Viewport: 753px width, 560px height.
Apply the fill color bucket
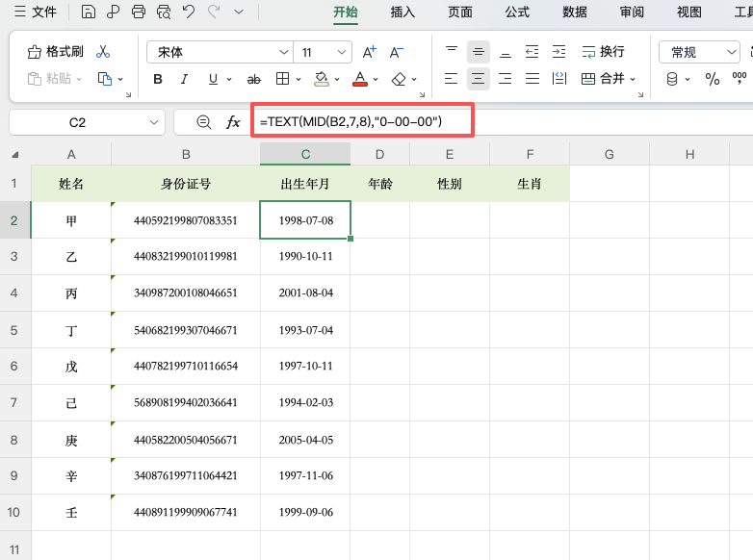(x=322, y=79)
